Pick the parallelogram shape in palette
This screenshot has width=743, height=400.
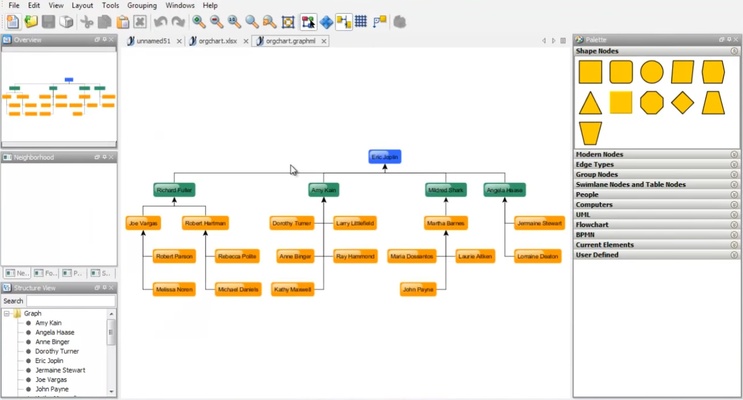(682, 72)
